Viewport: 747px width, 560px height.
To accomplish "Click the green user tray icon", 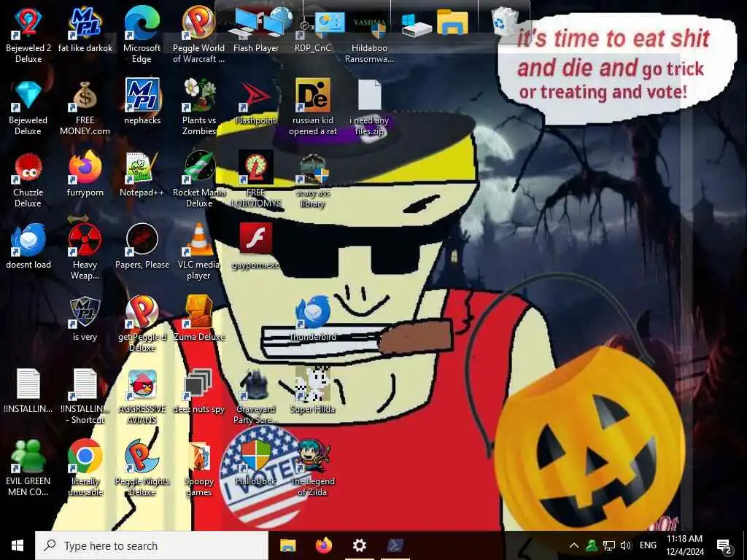I will (591, 545).
